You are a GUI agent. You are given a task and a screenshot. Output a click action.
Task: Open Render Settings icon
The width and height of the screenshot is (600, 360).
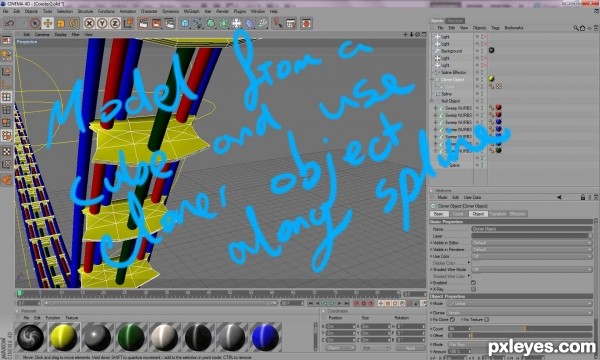[170, 24]
